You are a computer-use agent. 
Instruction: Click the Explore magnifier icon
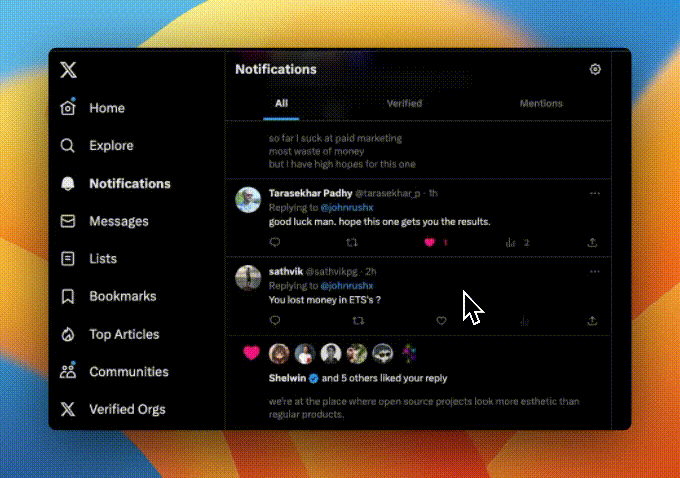tap(68, 145)
